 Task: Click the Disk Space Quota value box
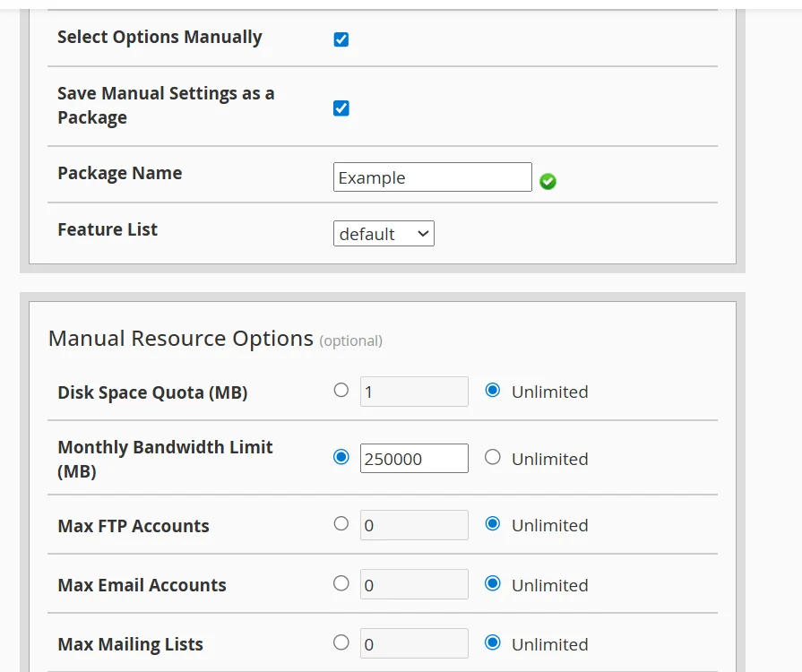[x=413, y=391]
